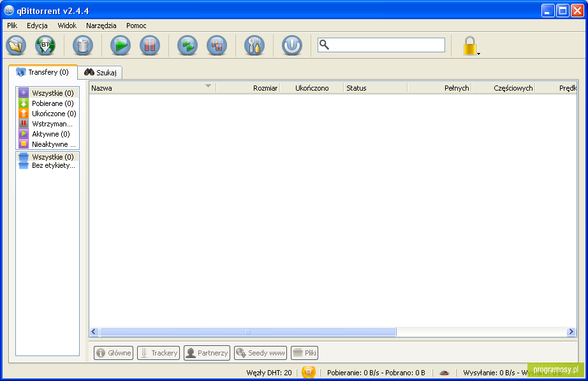
Task: Click the power exit icon in toolbar
Action: tap(291, 45)
